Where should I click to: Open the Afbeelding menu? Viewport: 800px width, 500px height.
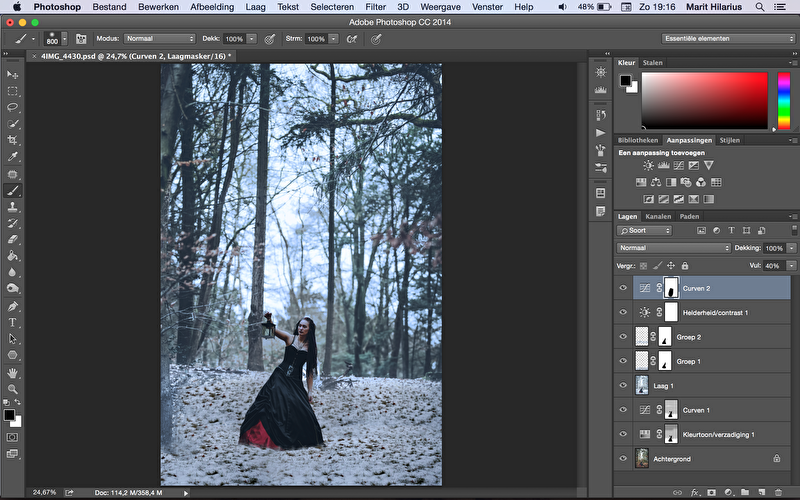[212, 7]
